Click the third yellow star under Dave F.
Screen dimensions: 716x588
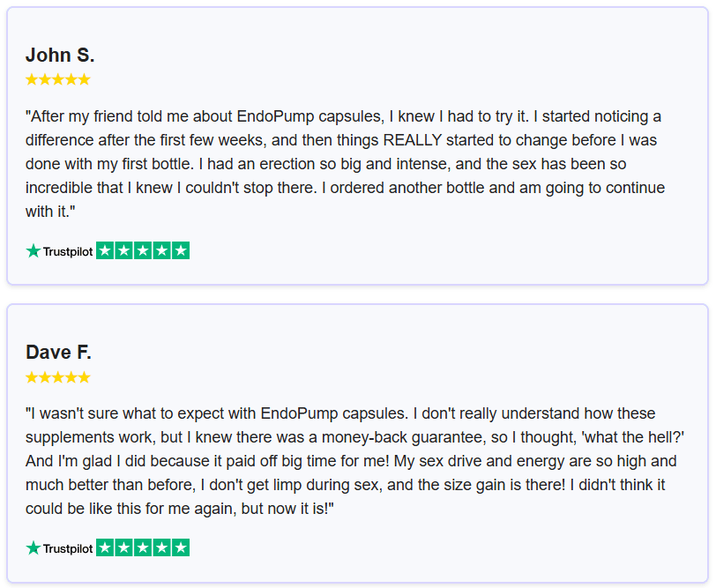pos(58,377)
